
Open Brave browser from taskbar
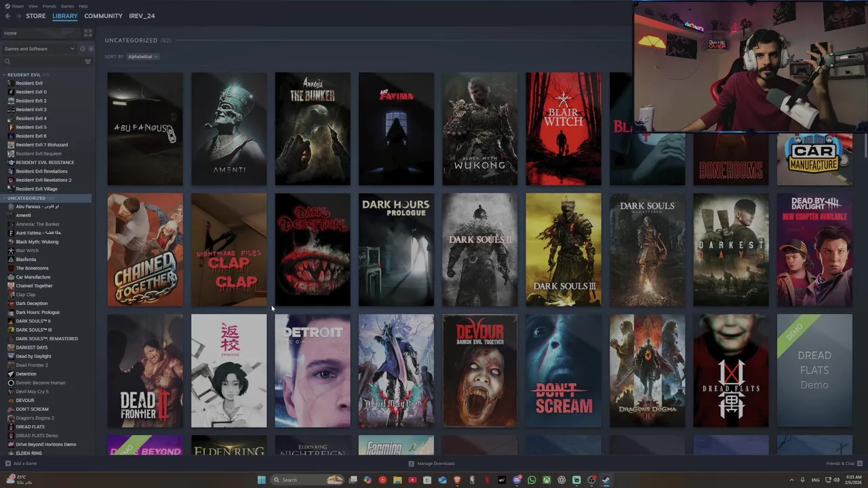[457, 480]
